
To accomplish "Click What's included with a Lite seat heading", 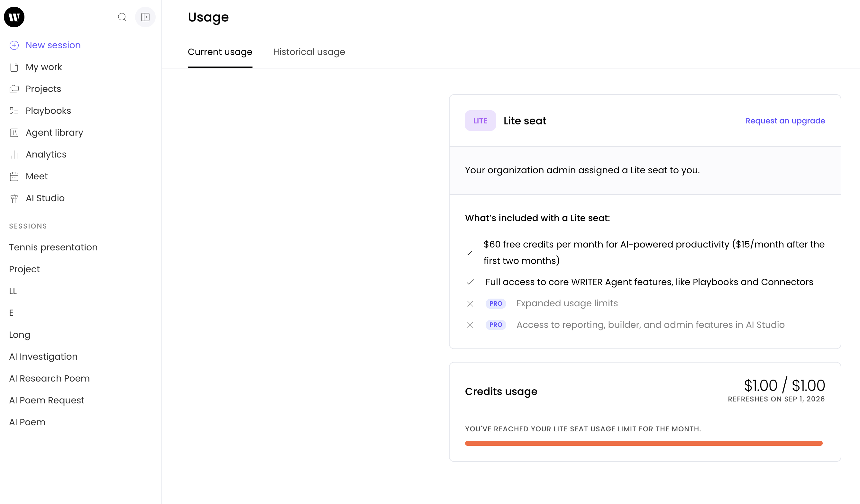I will click(537, 218).
